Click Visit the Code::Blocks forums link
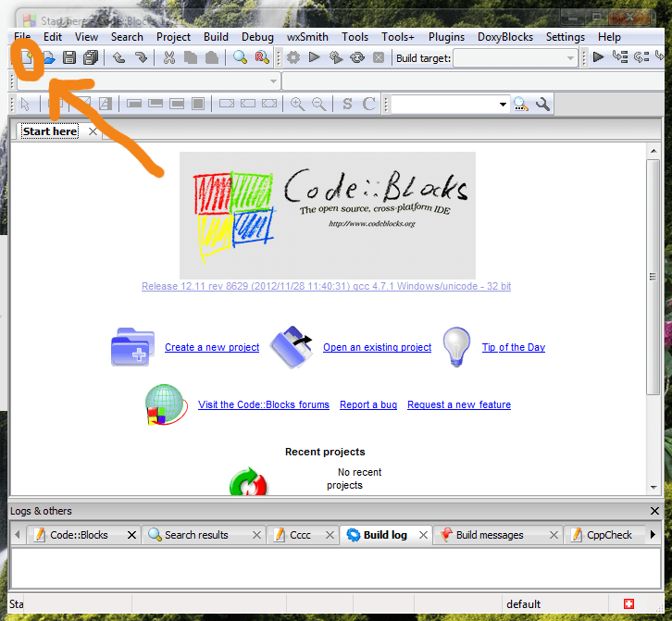 click(x=264, y=404)
